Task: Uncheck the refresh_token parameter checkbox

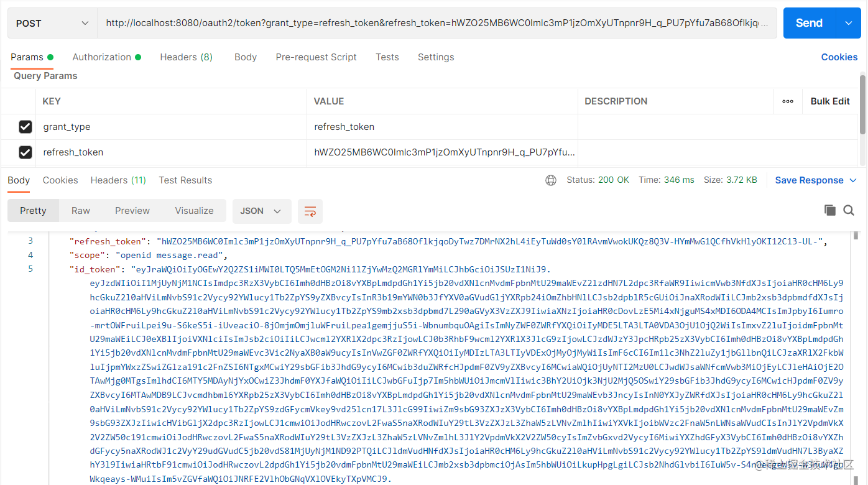Action: [25, 152]
